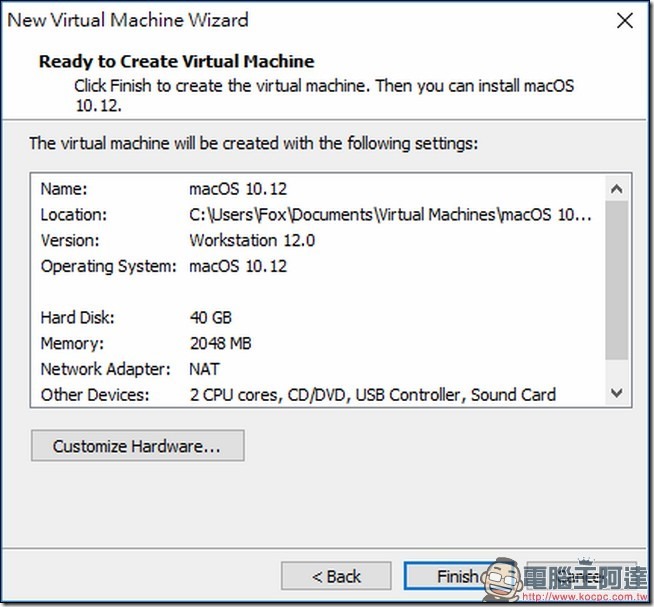
Task: Select the Operating System value macOS 10.12
Action: (238, 266)
